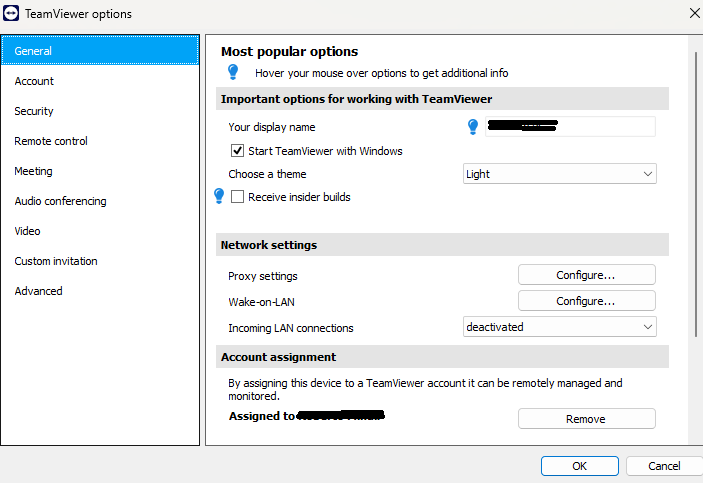Click the TeamViewer logo icon in title bar

click(11, 13)
